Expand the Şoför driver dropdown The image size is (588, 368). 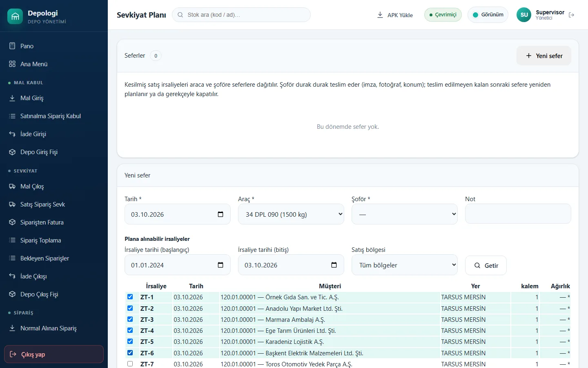pyautogui.click(x=405, y=214)
